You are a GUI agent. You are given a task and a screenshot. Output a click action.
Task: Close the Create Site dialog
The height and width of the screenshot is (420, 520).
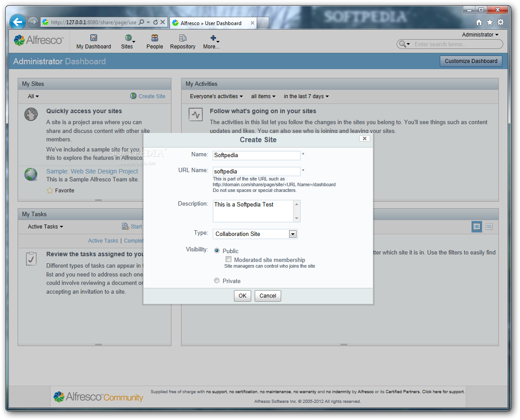[364, 138]
